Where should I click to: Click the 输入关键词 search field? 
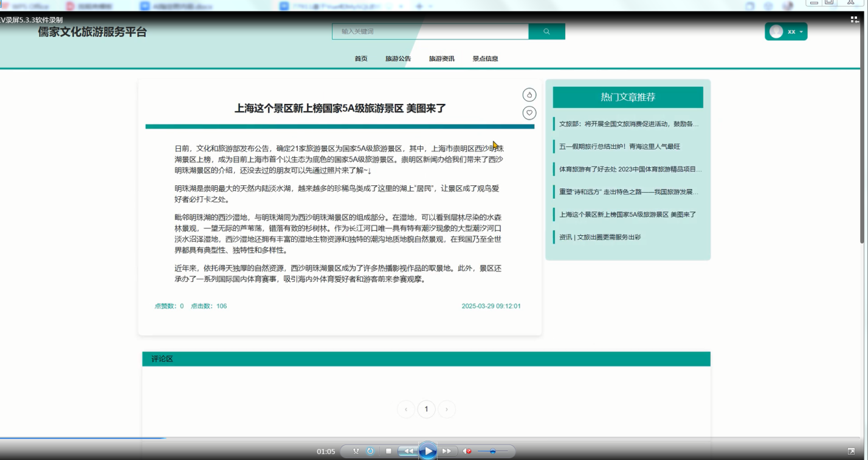430,32
